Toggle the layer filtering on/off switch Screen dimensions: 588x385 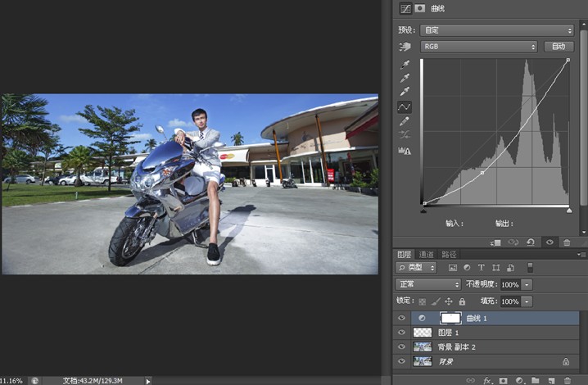click(530, 267)
